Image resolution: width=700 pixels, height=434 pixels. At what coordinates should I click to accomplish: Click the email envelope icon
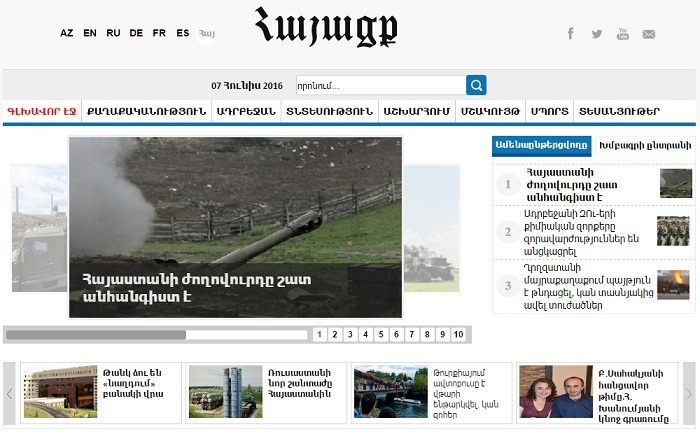point(649,33)
